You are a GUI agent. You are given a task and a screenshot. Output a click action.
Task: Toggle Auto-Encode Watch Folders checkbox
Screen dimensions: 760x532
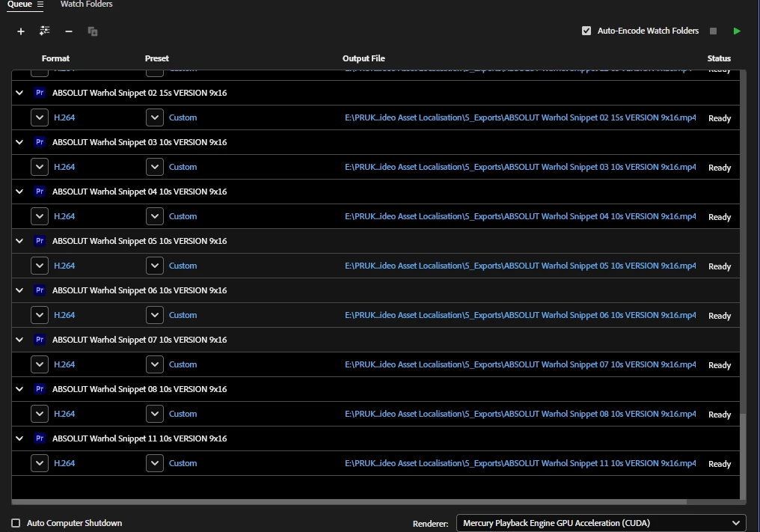click(x=586, y=31)
